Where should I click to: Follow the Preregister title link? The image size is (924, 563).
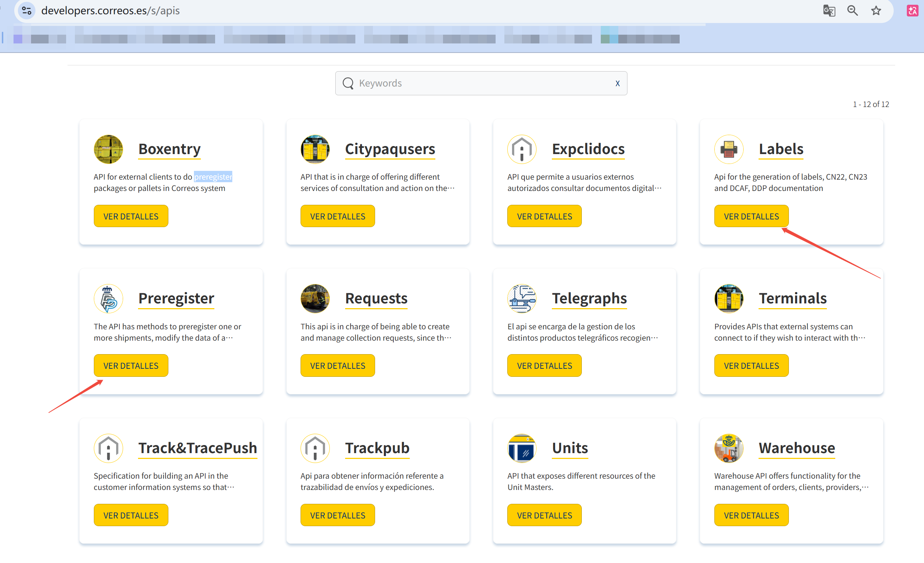[176, 298]
